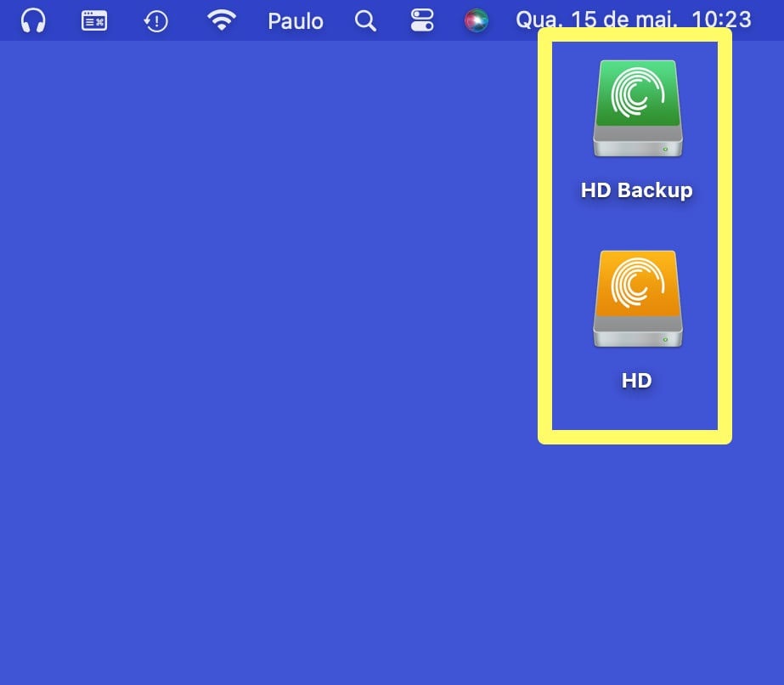Open Spotlight search magnifying glass
Image resolution: width=784 pixels, height=685 pixels.
click(365, 20)
